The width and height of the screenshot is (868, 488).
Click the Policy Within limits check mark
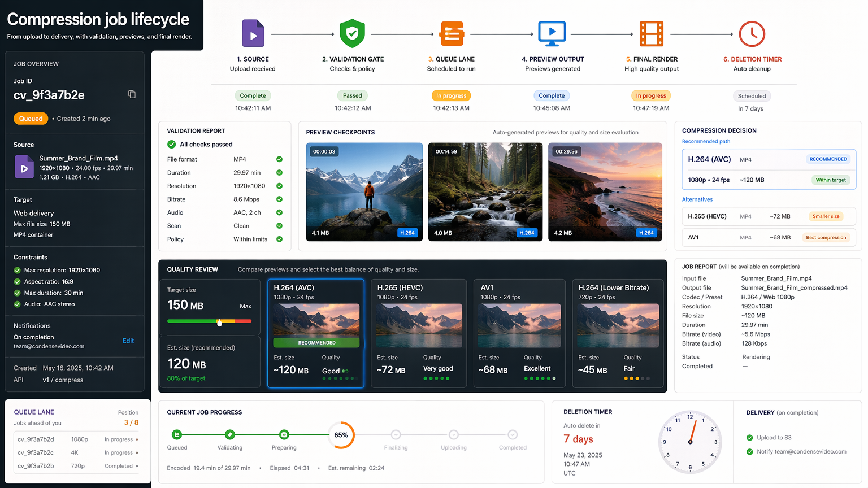pyautogui.click(x=279, y=239)
